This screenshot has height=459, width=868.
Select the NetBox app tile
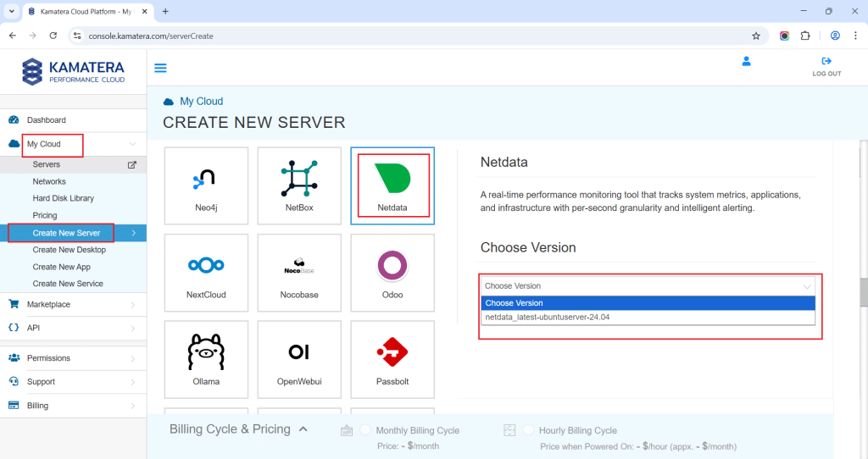tap(299, 185)
